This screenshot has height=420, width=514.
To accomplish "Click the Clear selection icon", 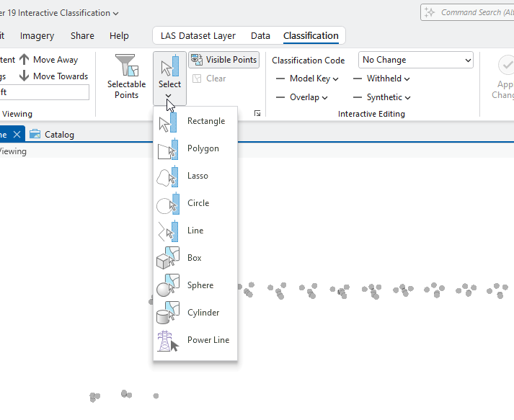I will pyautogui.click(x=197, y=79).
